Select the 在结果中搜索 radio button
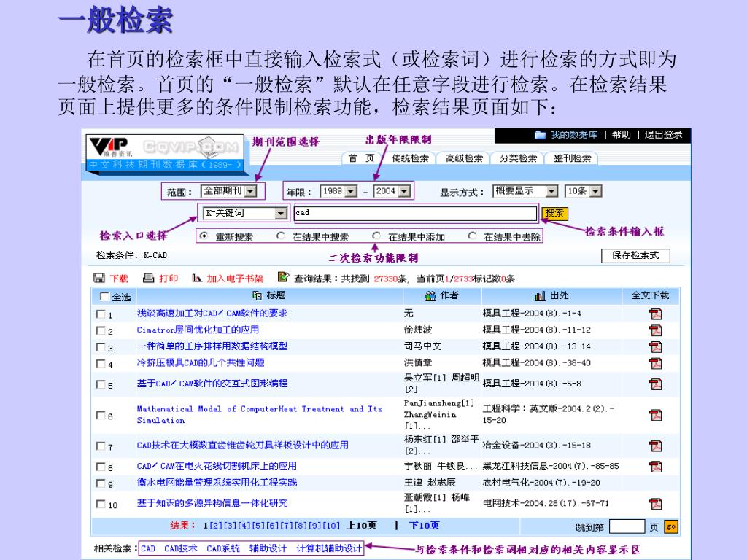747x560 pixels. pos(281,236)
